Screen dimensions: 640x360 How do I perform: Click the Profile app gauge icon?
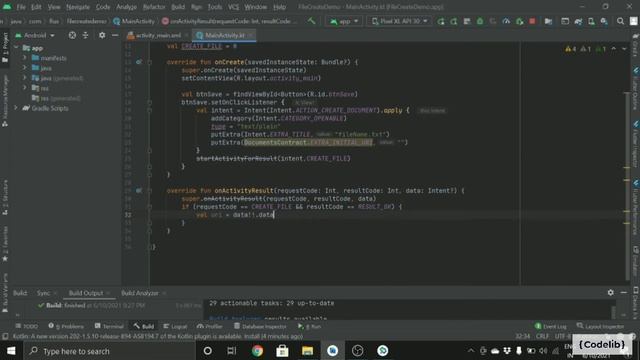506,21
